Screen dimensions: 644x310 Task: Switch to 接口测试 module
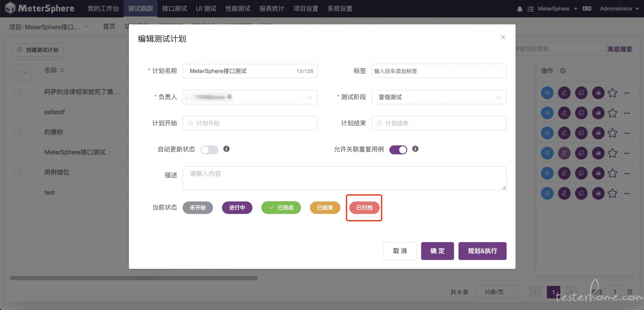(174, 9)
